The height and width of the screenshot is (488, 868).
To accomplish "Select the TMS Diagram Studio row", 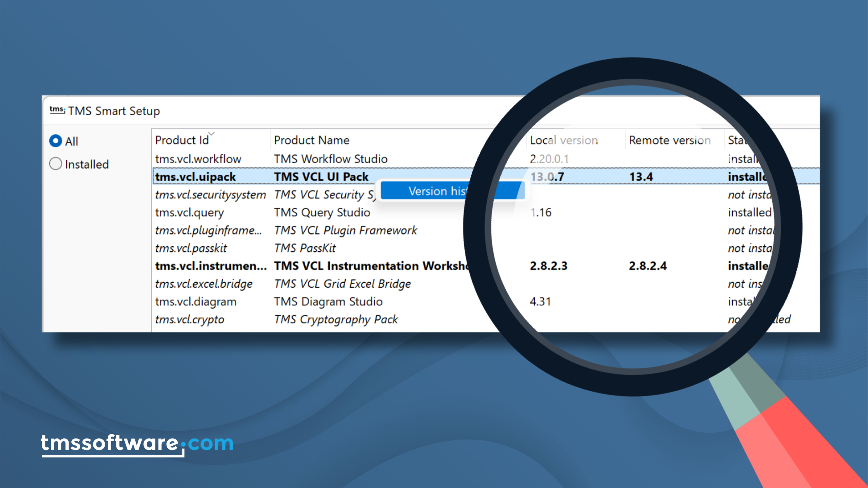I will 328,301.
